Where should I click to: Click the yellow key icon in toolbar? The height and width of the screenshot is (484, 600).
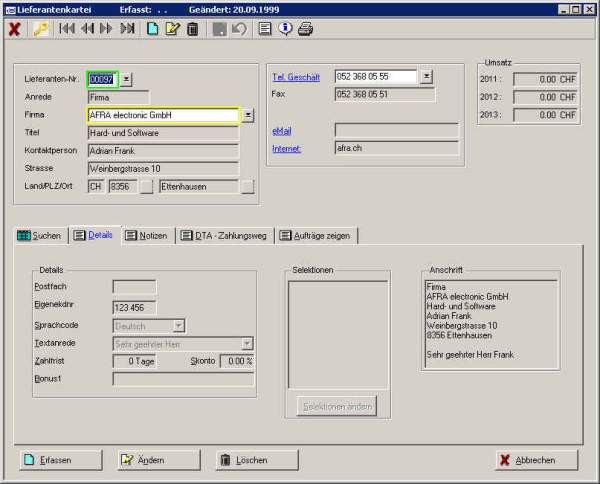click(x=41, y=29)
